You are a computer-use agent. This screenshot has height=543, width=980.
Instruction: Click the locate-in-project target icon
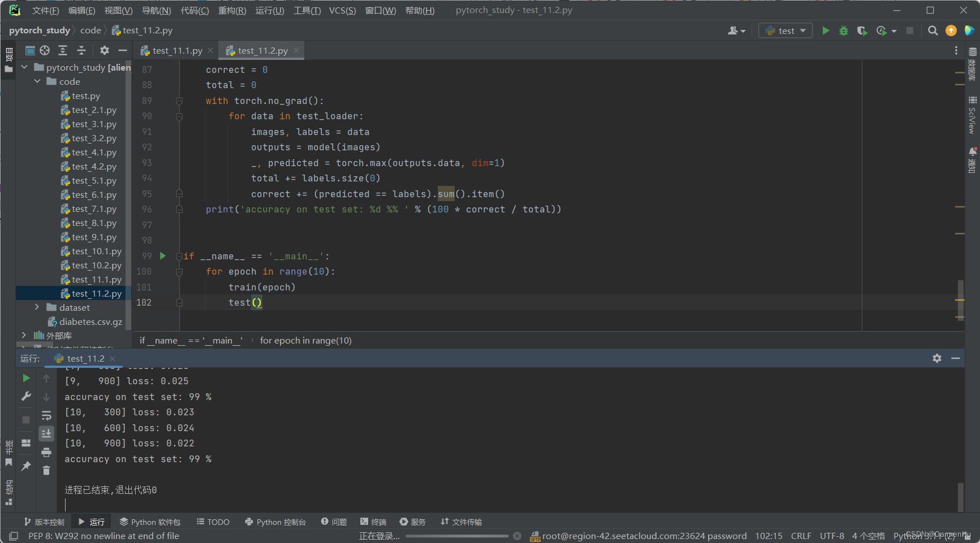(45, 50)
